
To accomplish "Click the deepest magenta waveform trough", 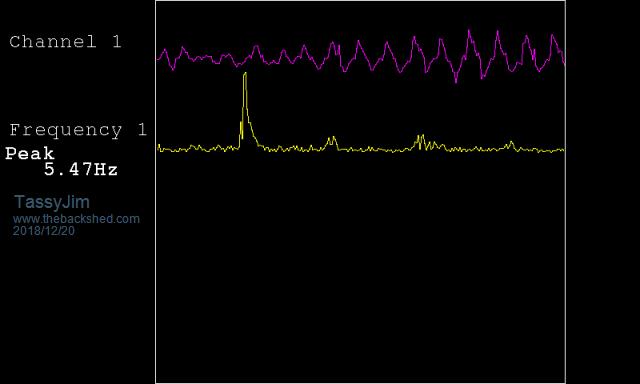I will point(456,81).
